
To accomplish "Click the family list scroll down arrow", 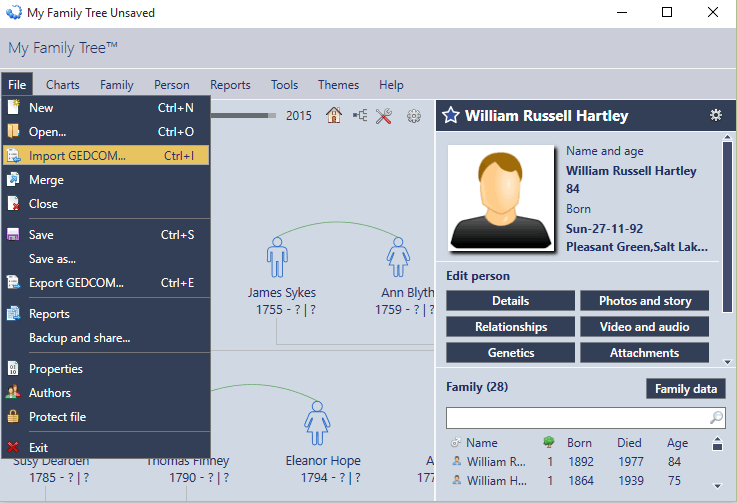I will pos(717,486).
